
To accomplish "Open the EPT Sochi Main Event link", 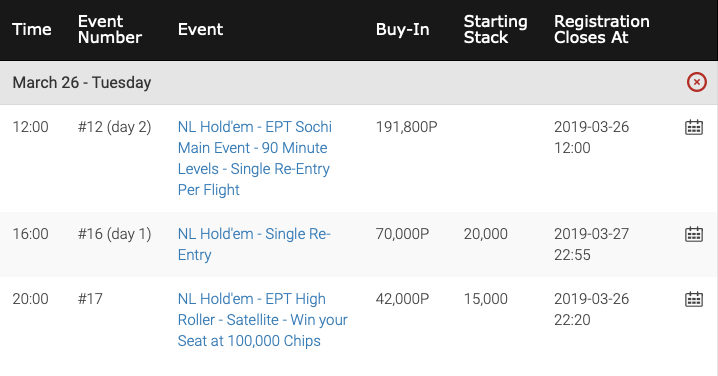I will [255, 158].
